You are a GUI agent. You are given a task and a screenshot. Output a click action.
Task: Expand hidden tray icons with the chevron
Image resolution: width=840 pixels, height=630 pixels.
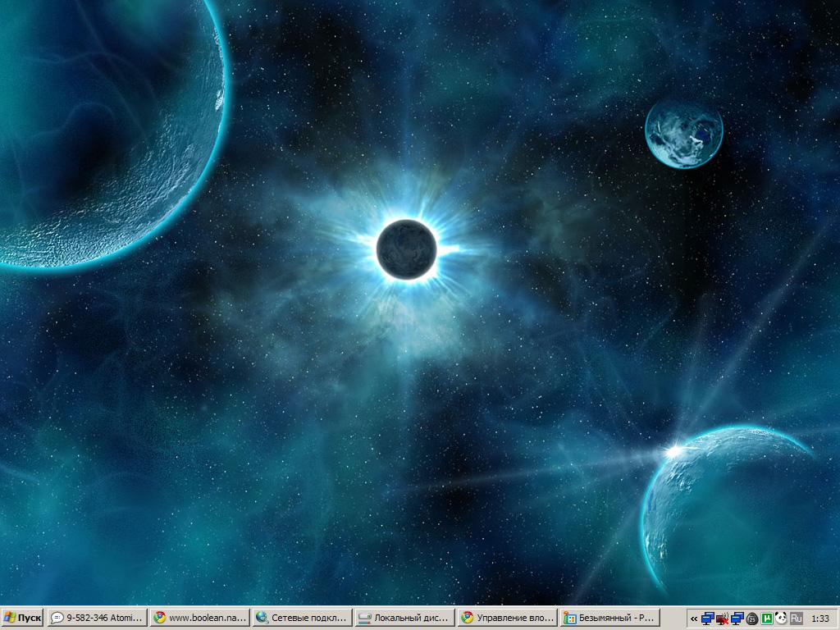(x=694, y=619)
